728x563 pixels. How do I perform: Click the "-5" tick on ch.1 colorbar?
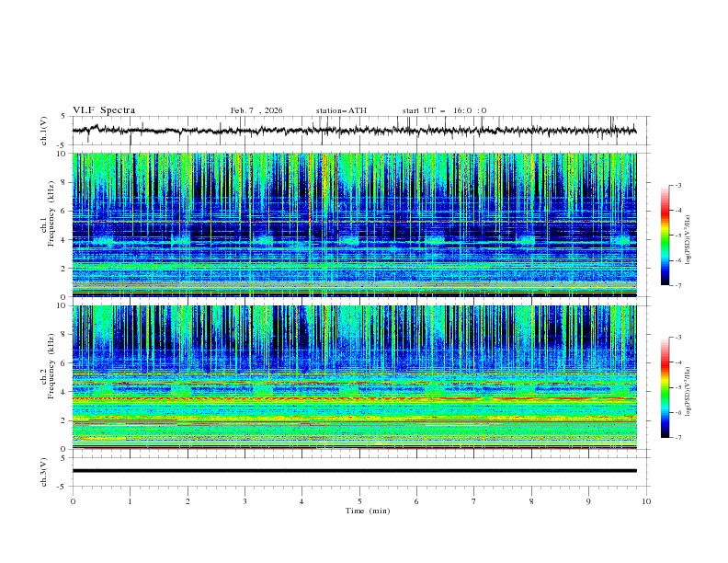click(x=677, y=236)
